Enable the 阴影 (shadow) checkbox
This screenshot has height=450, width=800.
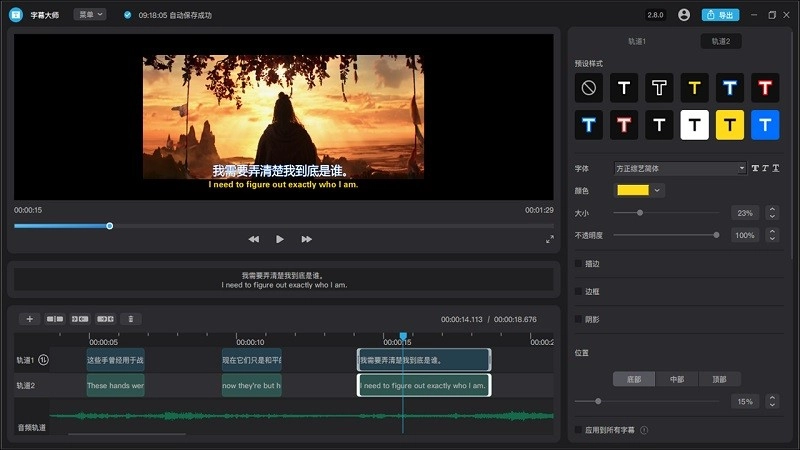pos(579,319)
